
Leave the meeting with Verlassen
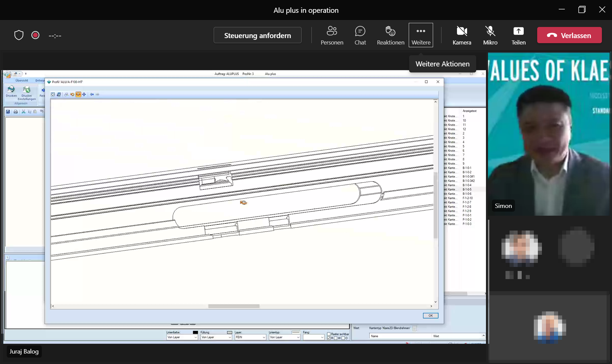569,35
